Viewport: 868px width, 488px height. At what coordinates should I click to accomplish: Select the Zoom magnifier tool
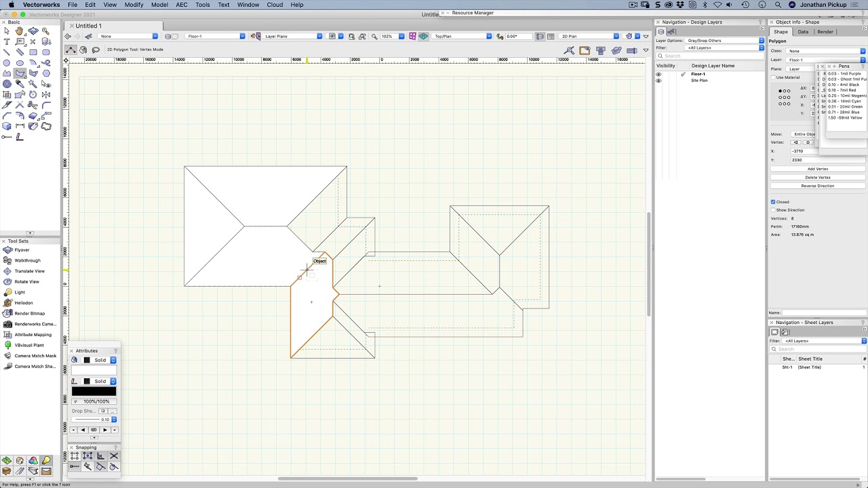pos(46,31)
